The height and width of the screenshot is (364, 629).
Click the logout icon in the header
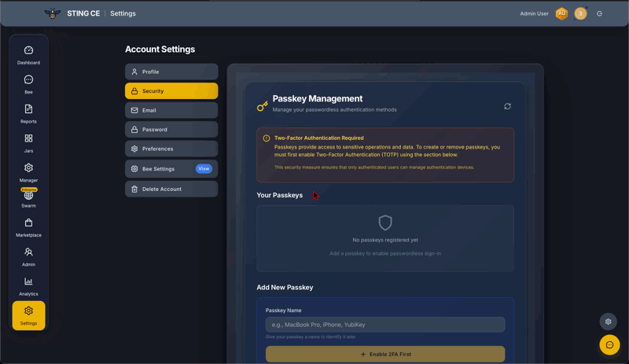599,13
